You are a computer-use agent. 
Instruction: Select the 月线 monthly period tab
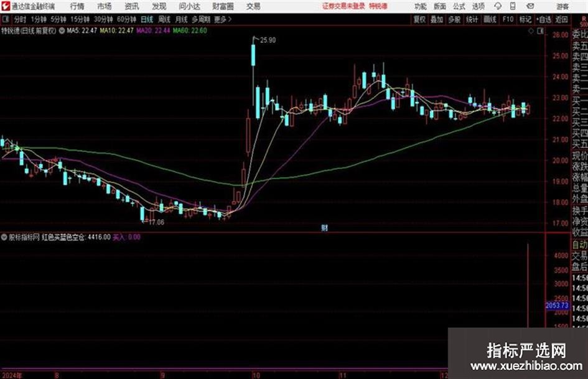[x=182, y=19]
